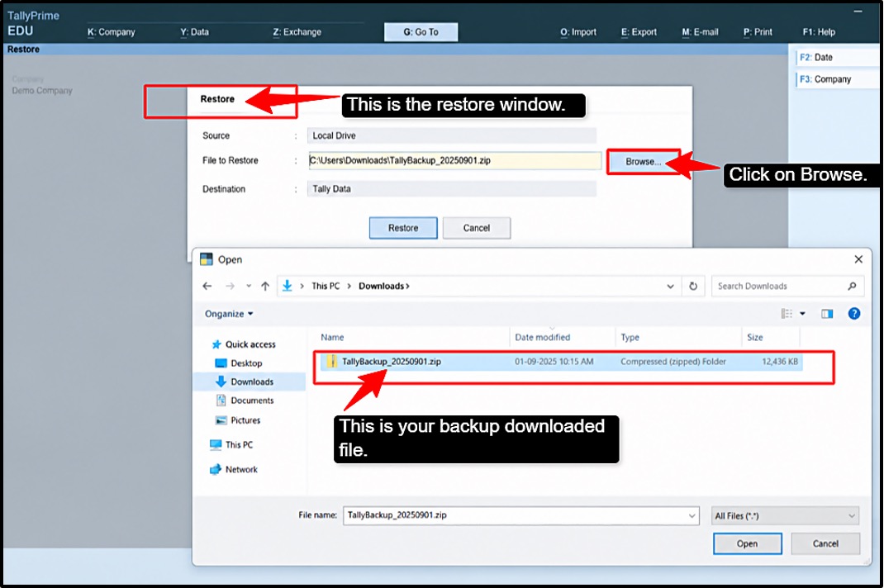Click the Browse... button
This screenshot has height=588, width=884.
(x=644, y=162)
